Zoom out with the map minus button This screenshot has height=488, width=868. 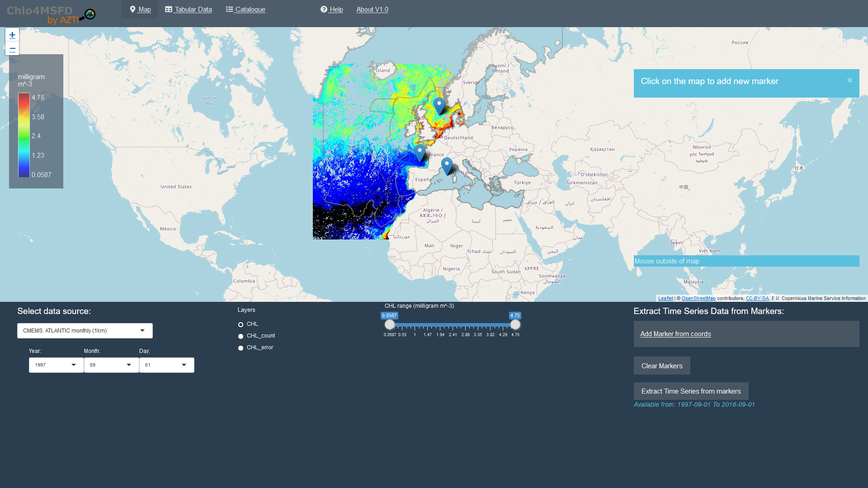pos(12,49)
